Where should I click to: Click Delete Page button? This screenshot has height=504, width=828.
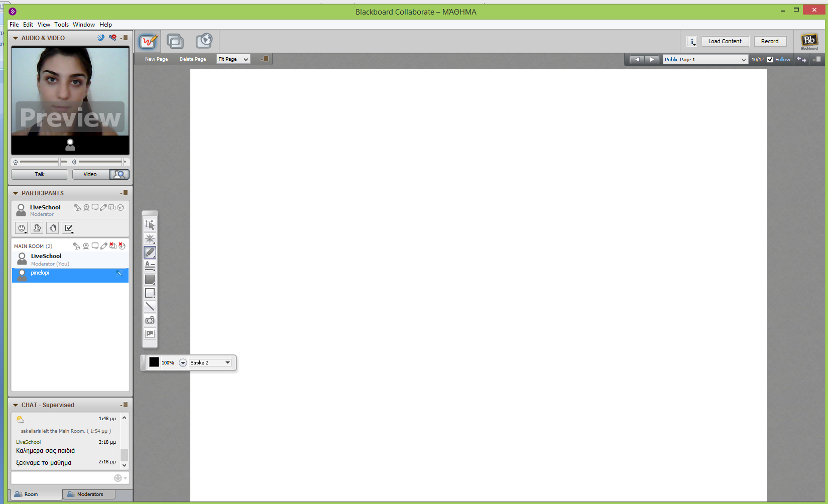pos(193,59)
